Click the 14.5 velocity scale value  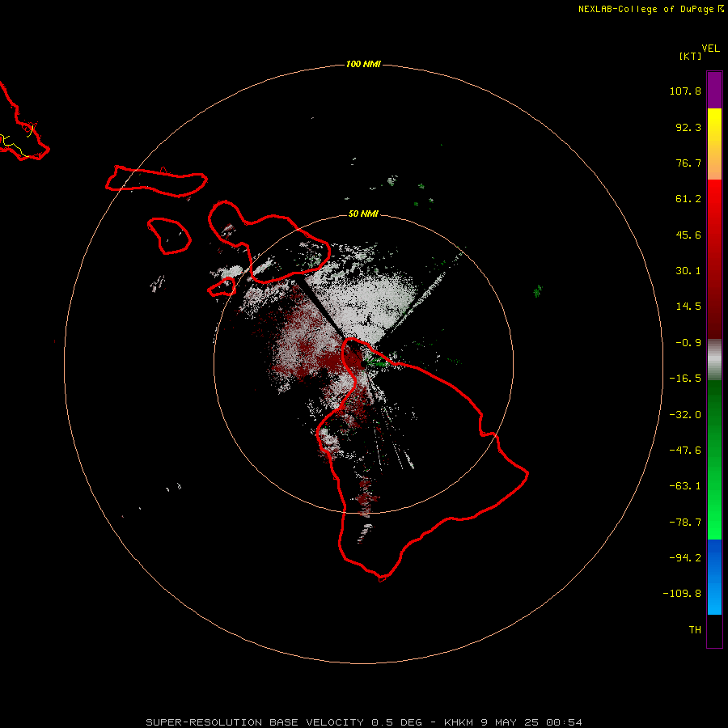[688, 307]
